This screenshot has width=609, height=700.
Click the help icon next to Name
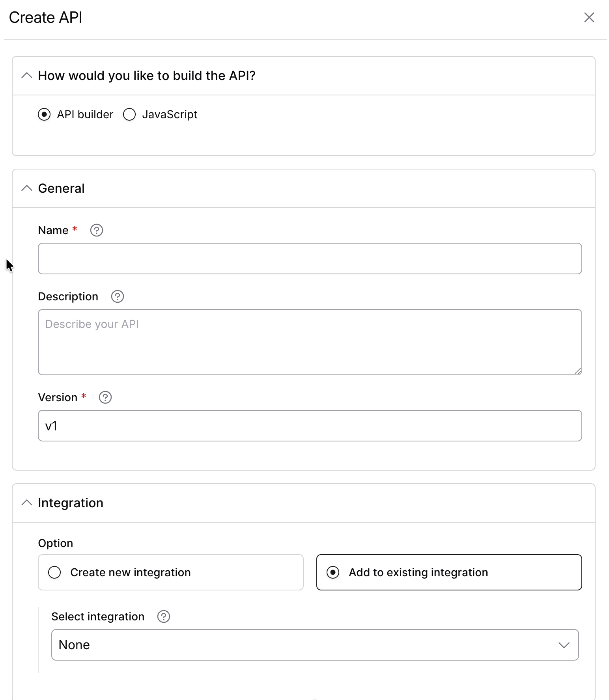(97, 230)
